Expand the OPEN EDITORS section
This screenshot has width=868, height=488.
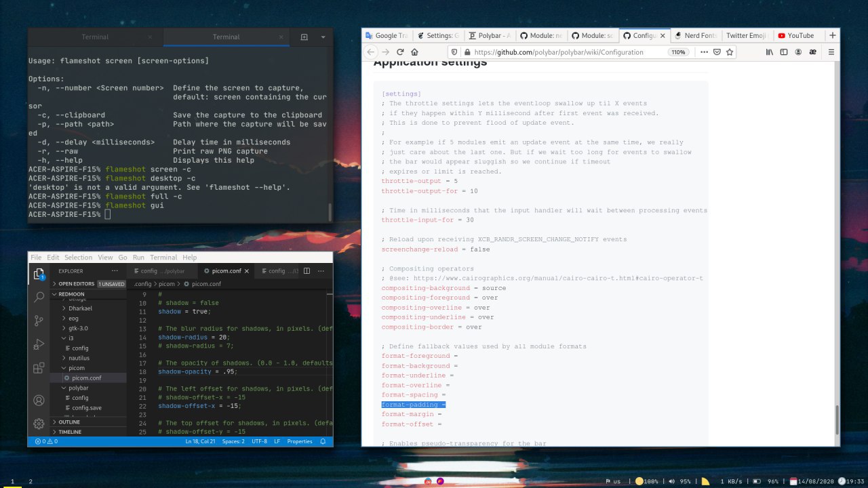point(76,284)
